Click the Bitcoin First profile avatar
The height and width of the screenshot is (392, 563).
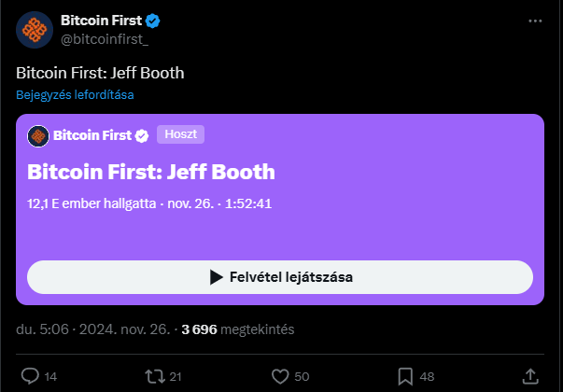[35, 30]
